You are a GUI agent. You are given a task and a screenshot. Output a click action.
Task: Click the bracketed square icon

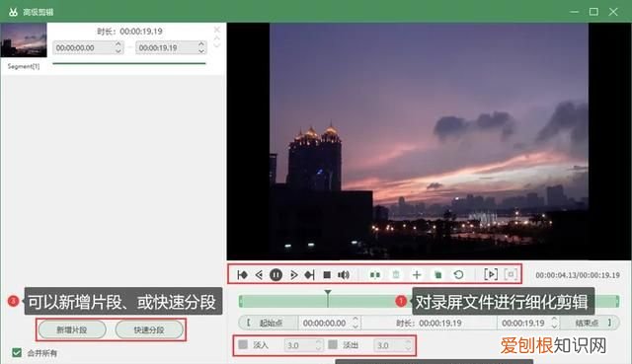(x=511, y=274)
